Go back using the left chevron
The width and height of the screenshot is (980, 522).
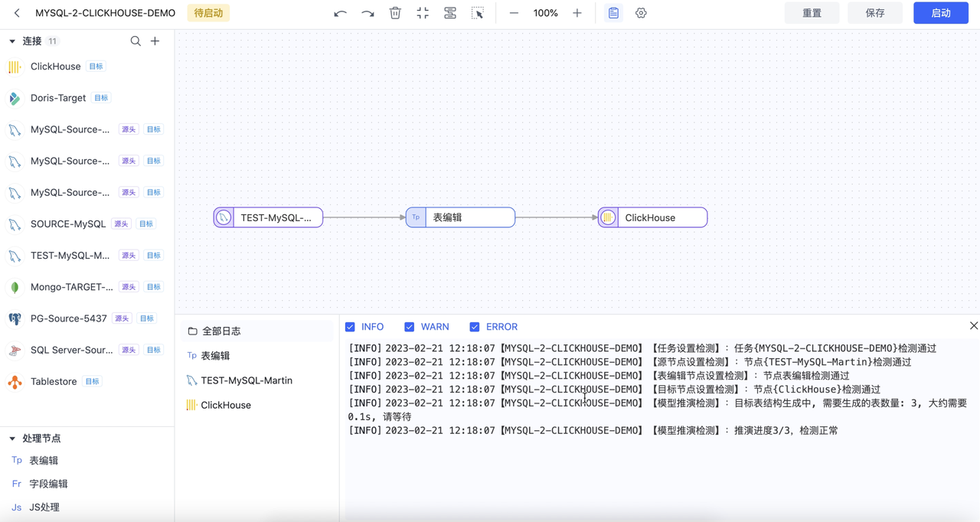click(17, 13)
